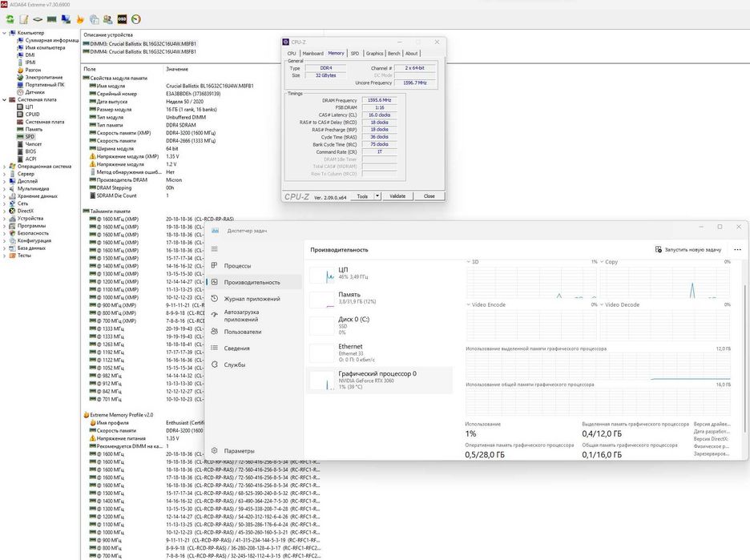Screen dimensions: 750x560
Task: Expand the Операционная система tree node
Action: 4,166
